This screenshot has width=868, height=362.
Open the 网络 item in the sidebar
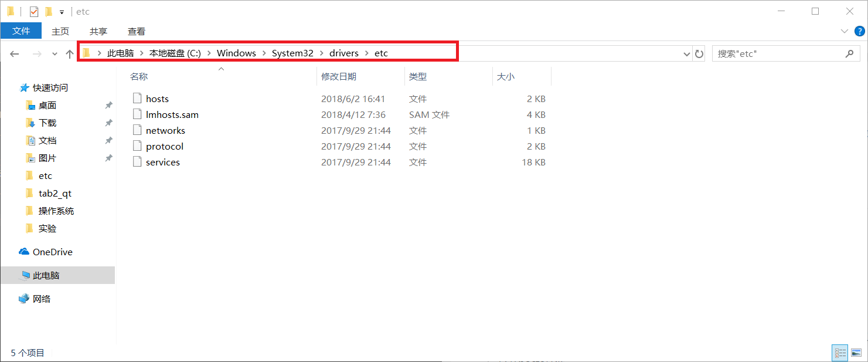pyautogui.click(x=41, y=299)
